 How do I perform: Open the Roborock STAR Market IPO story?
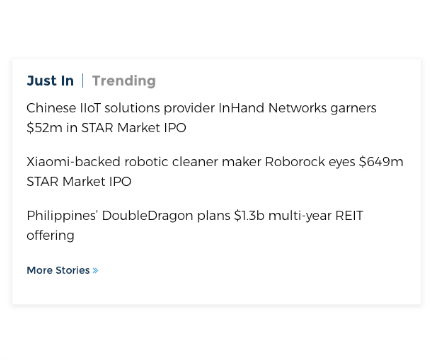(x=215, y=172)
